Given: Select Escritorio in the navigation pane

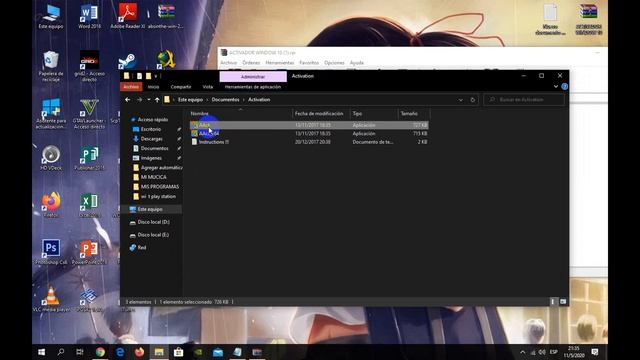Looking at the screenshot, I should click(x=151, y=129).
